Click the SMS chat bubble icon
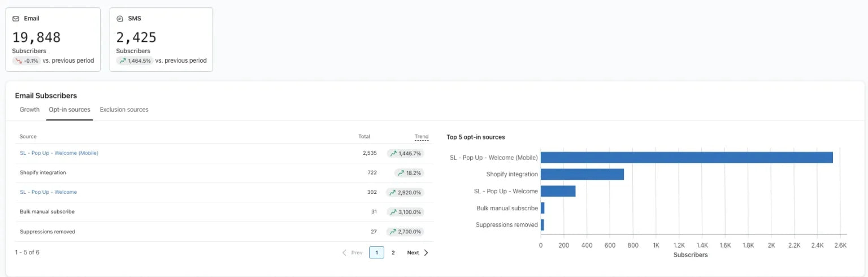The width and height of the screenshot is (868, 277). 120,19
